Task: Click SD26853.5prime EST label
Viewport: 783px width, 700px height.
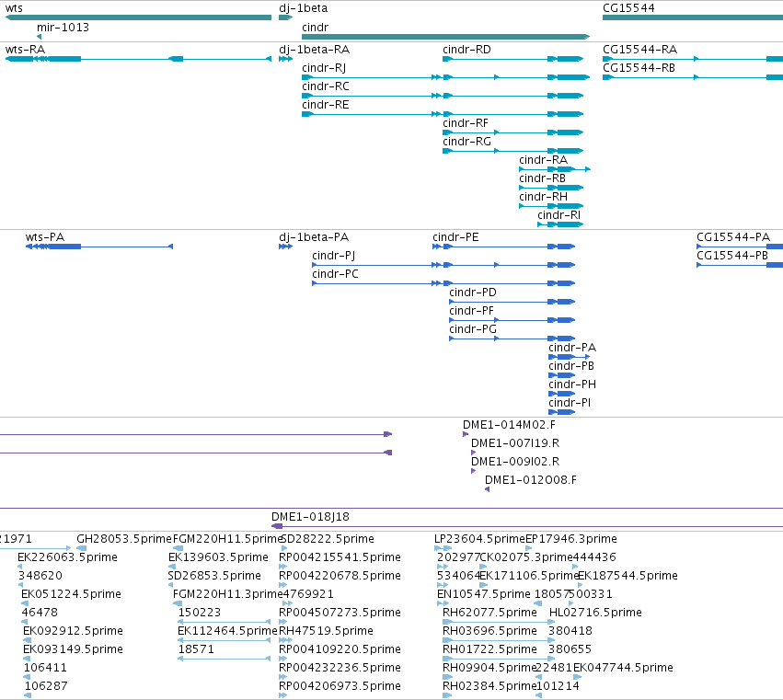Action: [x=214, y=576]
